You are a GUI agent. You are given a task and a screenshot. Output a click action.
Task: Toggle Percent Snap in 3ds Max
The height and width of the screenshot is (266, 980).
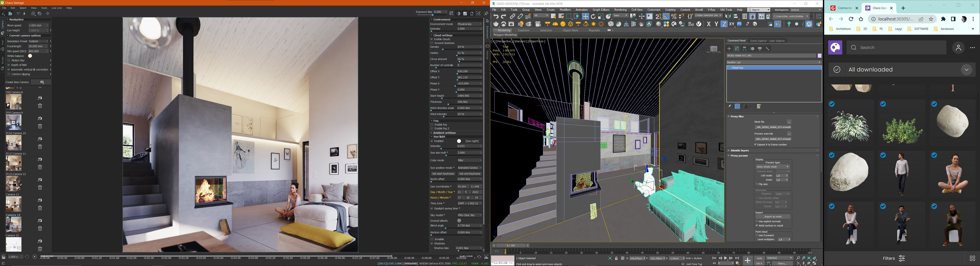[674, 16]
